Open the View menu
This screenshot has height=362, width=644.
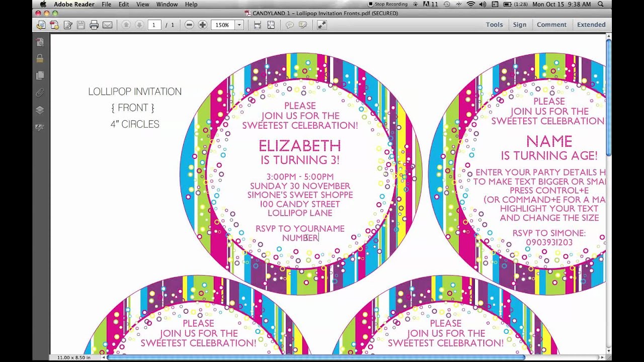[x=142, y=4]
